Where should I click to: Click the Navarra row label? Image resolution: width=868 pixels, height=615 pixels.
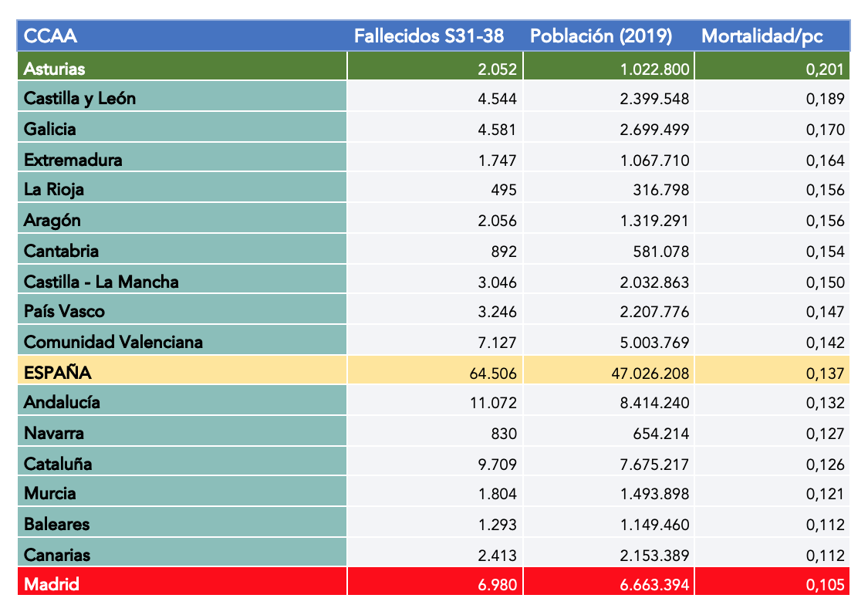[x=54, y=433]
